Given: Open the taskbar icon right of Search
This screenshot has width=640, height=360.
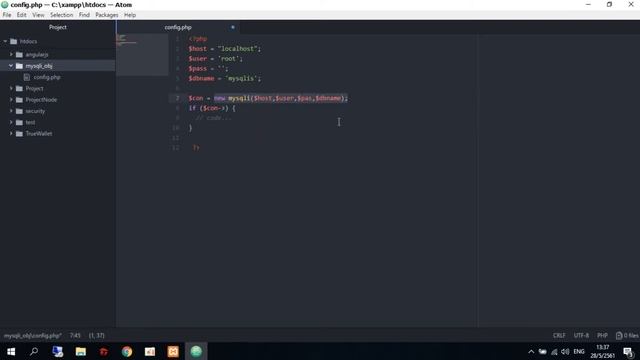Looking at the screenshot, I should [58, 351].
